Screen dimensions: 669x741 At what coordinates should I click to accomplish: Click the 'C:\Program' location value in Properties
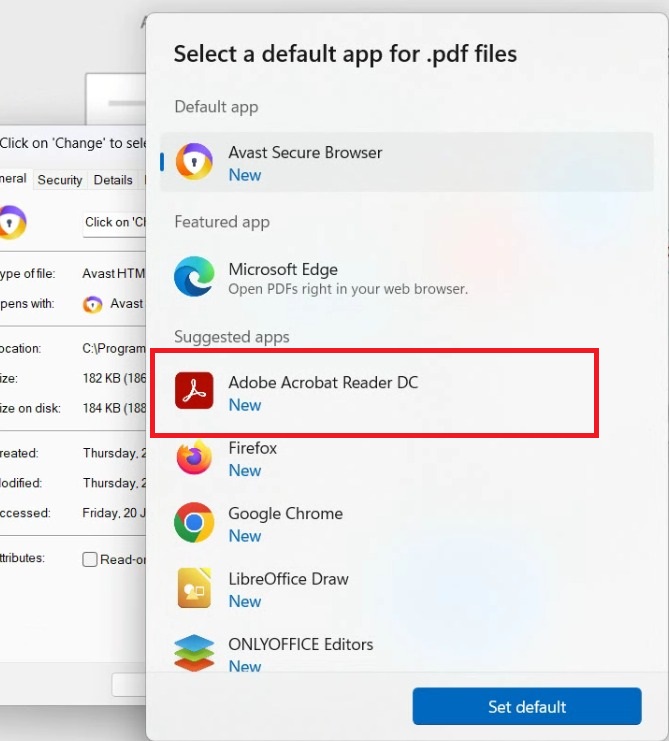114,349
